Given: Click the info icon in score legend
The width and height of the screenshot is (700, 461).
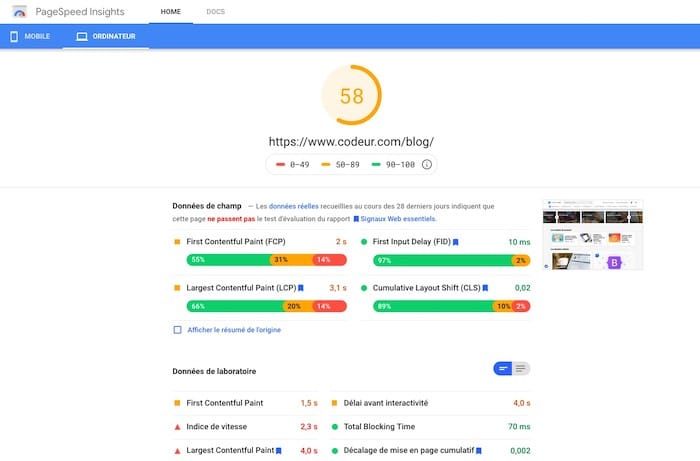Looking at the screenshot, I should (x=427, y=164).
